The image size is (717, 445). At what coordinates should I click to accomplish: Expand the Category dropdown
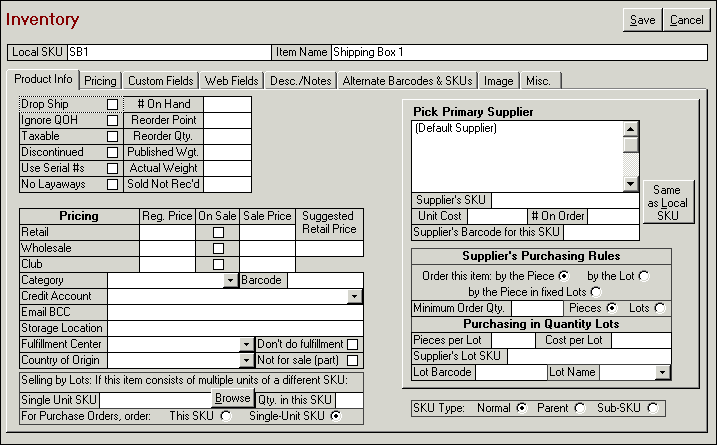pos(230,280)
